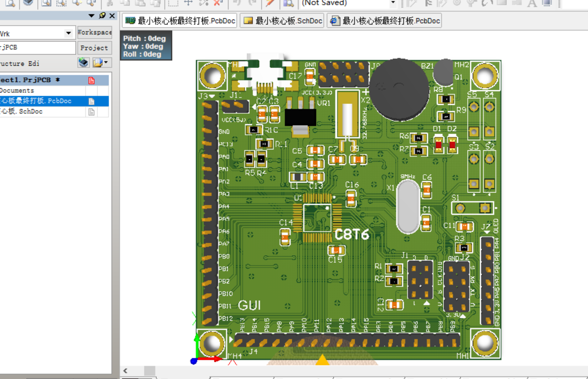Select the capacitor labeled C14

[285, 237]
